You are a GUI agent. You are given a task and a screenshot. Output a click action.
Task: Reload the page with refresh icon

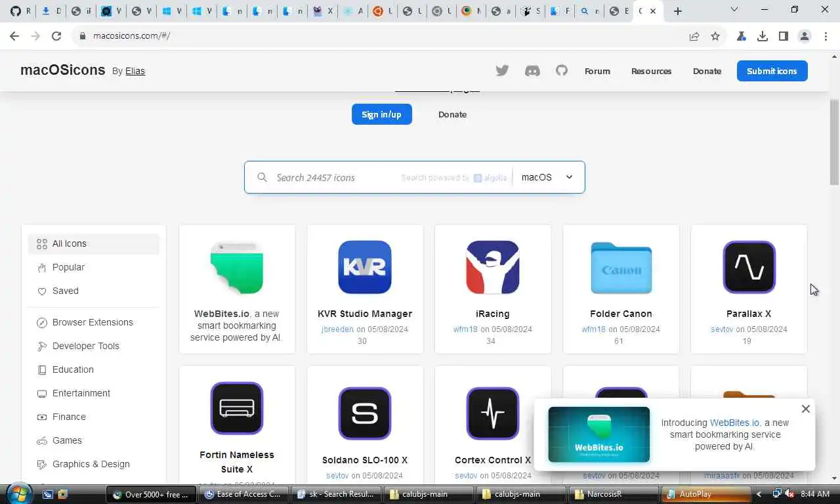[x=56, y=36]
